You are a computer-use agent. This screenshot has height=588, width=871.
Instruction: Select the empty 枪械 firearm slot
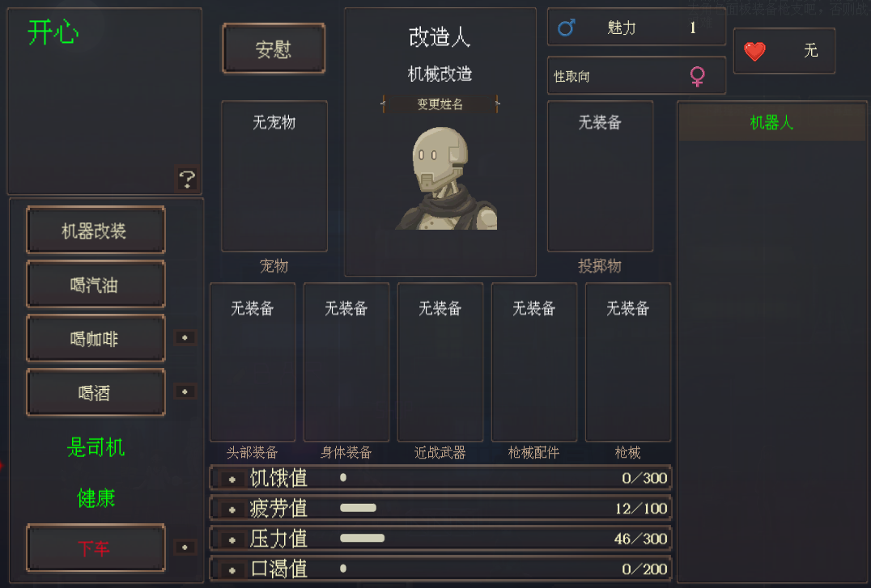point(628,362)
